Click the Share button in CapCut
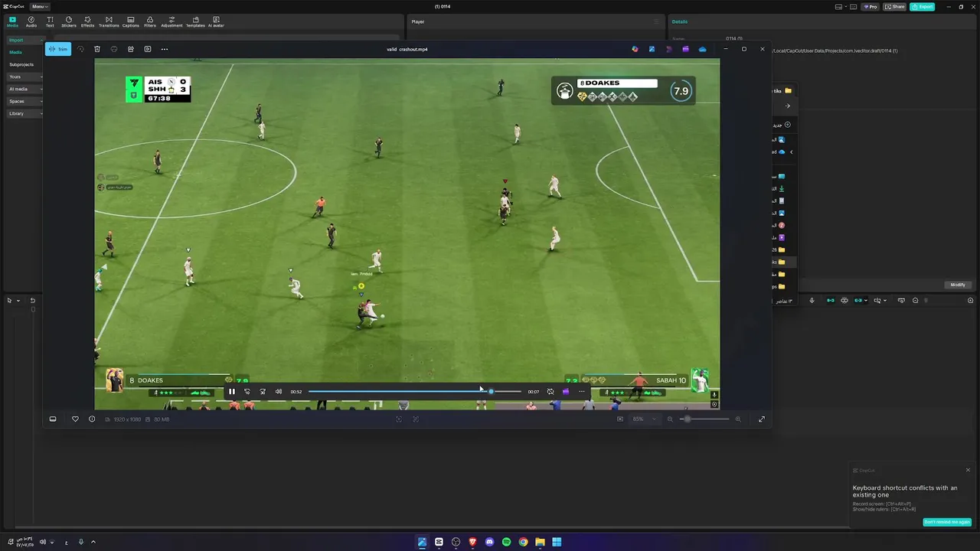The image size is (980, 551). click(895, 7)
